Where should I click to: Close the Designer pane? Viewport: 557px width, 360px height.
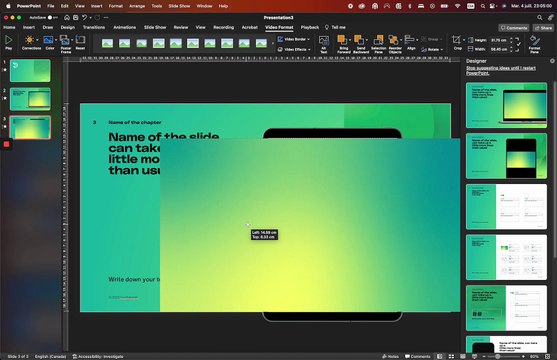552,61
